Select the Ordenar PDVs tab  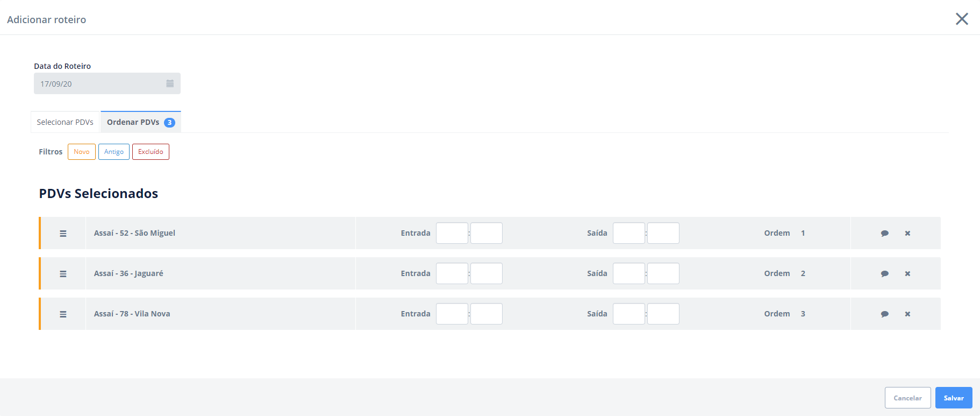[140, 122]
